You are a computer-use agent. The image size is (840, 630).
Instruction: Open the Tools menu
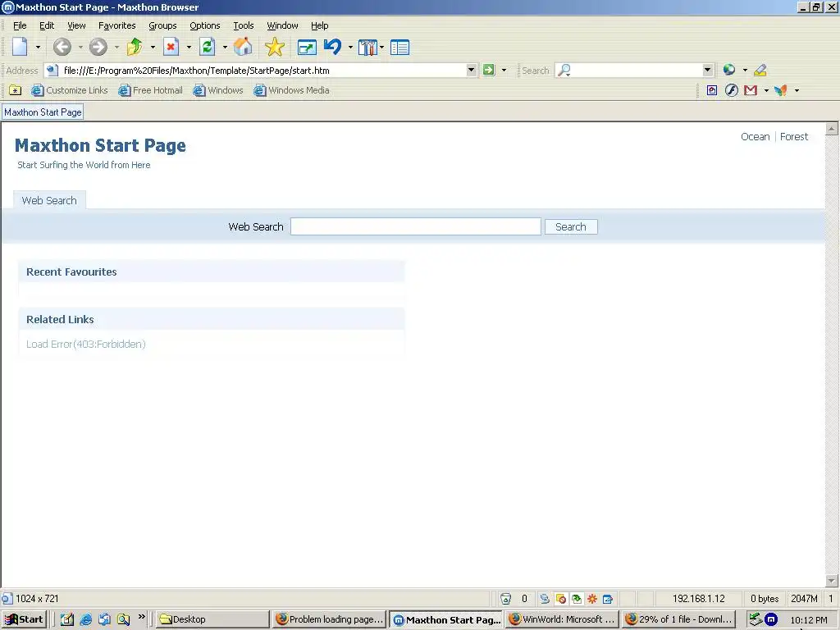pyautogui.click(x=243, y=25)
